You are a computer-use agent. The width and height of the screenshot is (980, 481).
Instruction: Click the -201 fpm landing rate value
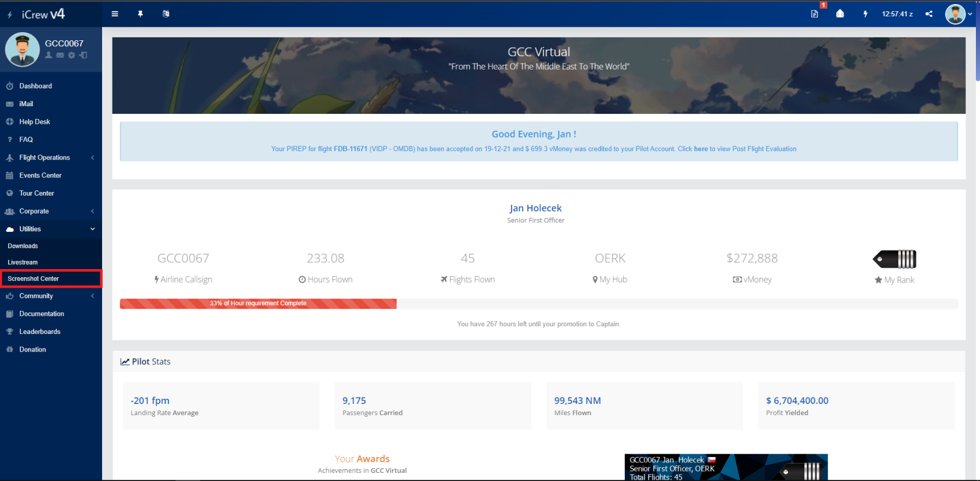(x=150, y=400)
